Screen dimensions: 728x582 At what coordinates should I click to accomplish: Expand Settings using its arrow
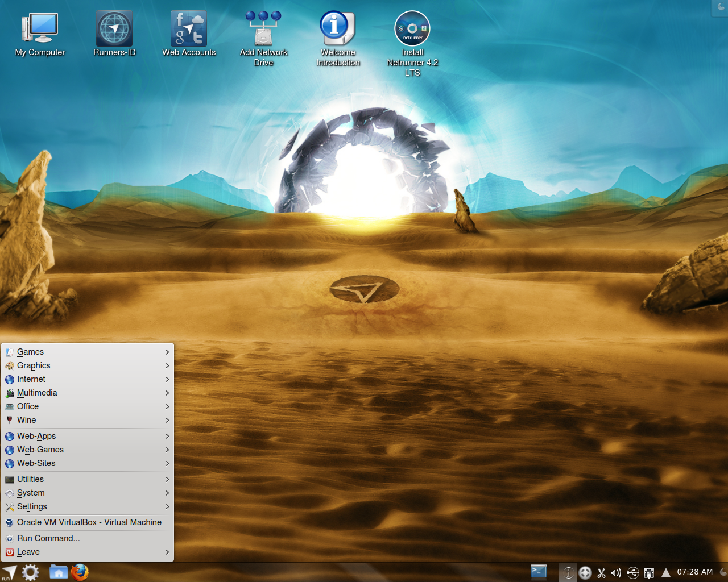(x=167, y=506)
